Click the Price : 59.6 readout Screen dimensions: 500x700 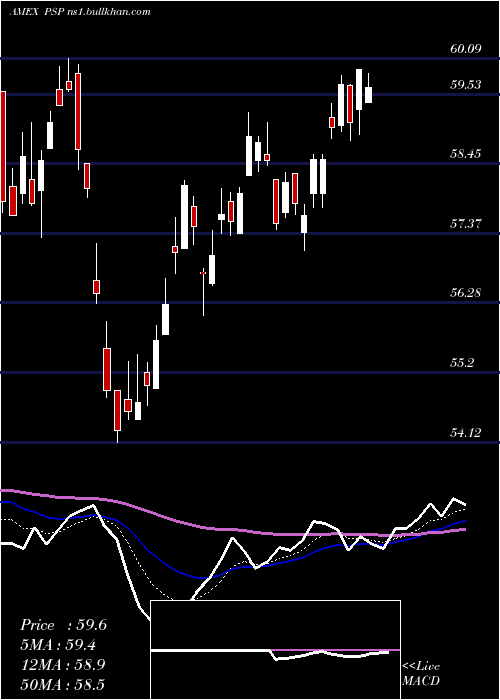point(63,625)
